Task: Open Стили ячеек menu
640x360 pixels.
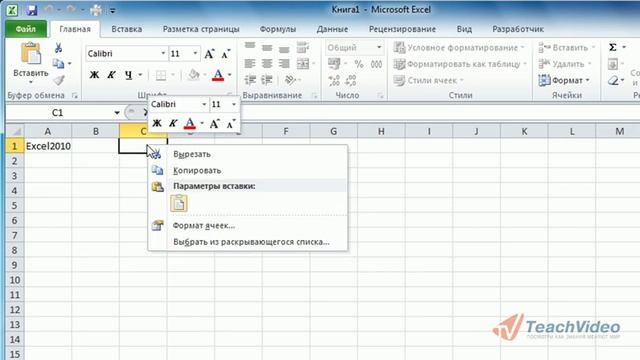Action: (x=428, y=80)
